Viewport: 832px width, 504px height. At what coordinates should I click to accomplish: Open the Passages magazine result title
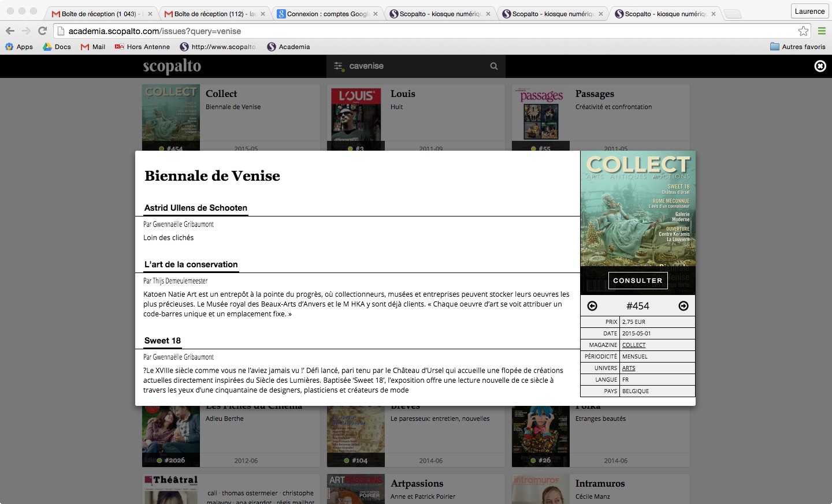[595, 94]
